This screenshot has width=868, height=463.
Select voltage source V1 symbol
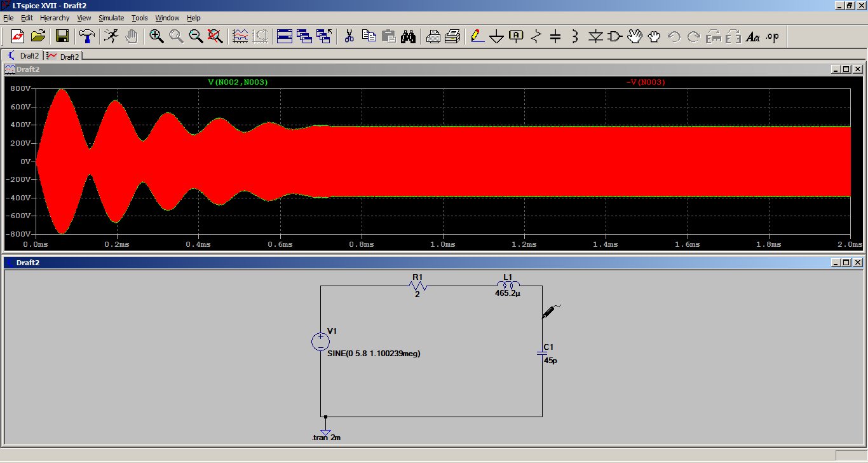[x=320, y=342]
